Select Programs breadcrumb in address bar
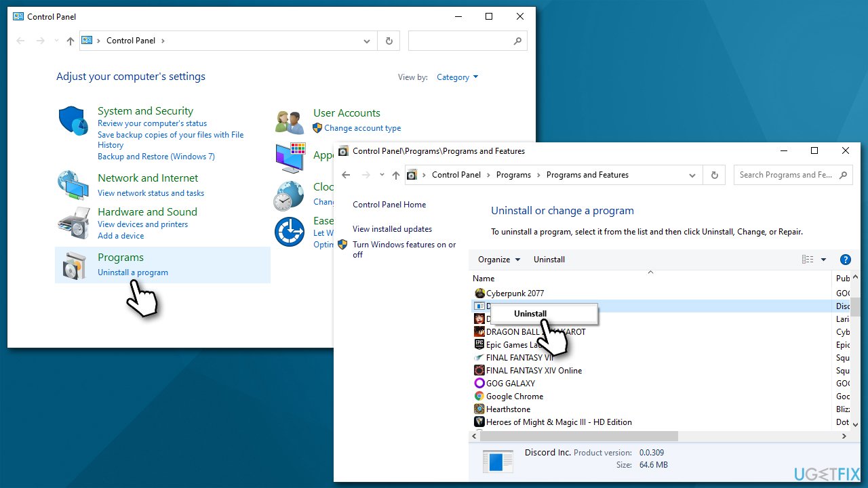 [513, 175]
